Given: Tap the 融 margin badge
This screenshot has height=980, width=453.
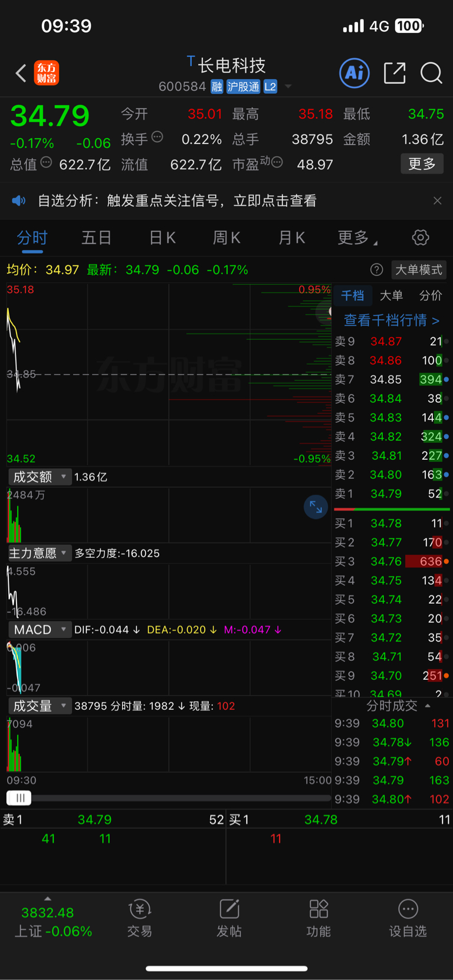Looking at the screenshot, I should coord(217,87).
